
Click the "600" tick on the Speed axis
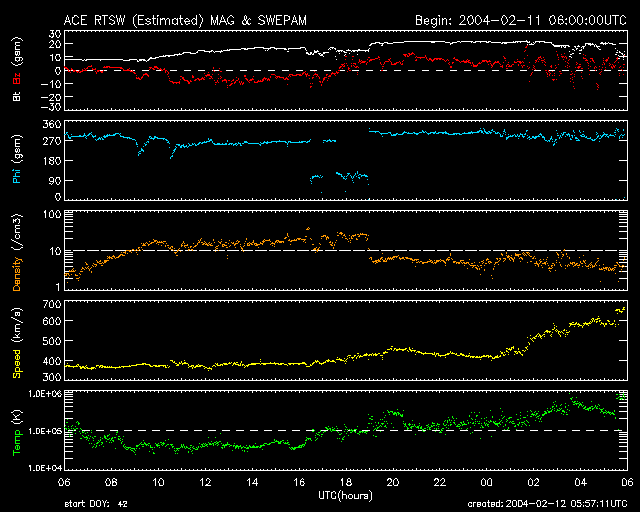[52, 321]
